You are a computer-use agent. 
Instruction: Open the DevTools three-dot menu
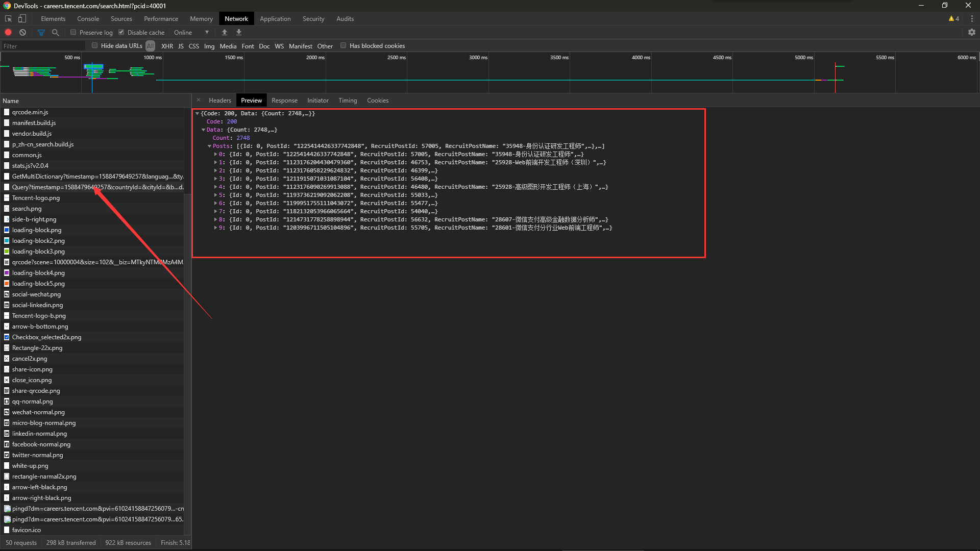tap(971, 19)
